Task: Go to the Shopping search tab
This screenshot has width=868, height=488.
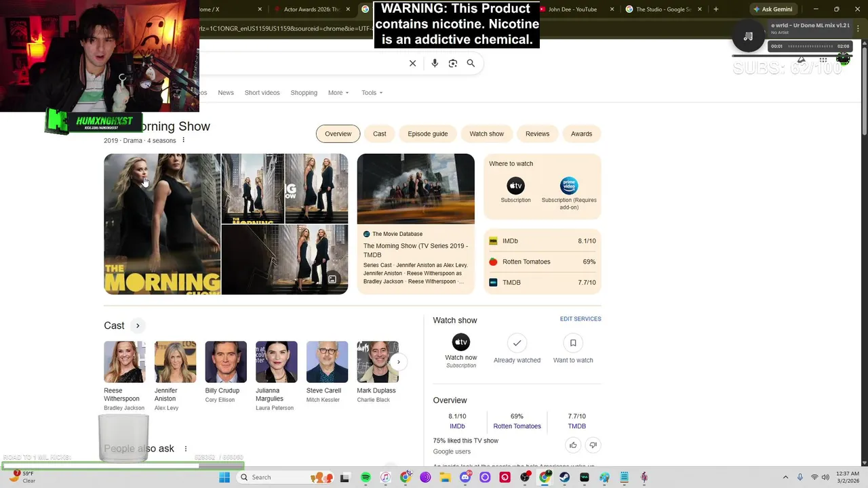Action: (304, 93)
